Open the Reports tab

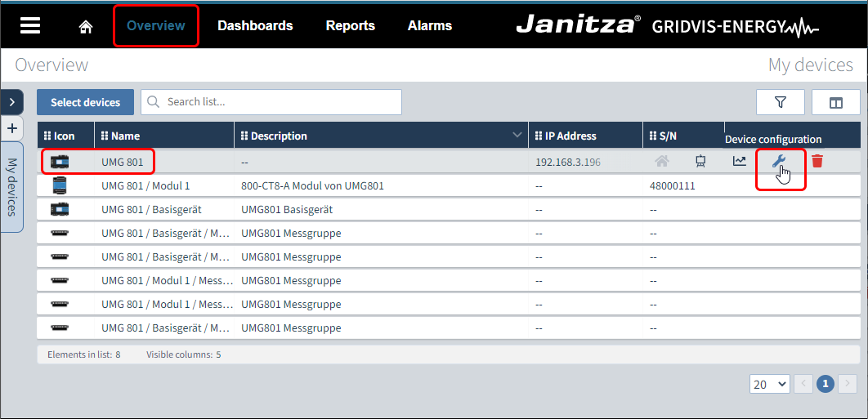pos(350,26)
